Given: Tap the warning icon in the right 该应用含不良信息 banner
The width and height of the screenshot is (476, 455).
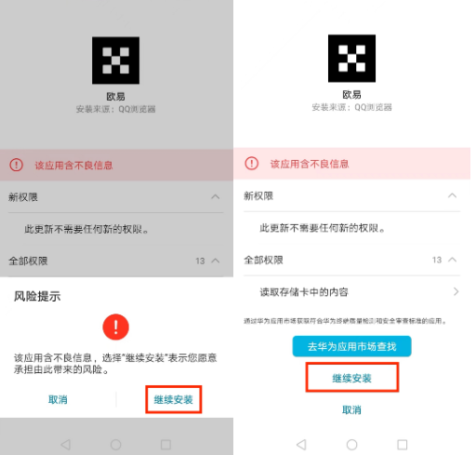Looking at the screenshot, I should click(x=251, y=163).
